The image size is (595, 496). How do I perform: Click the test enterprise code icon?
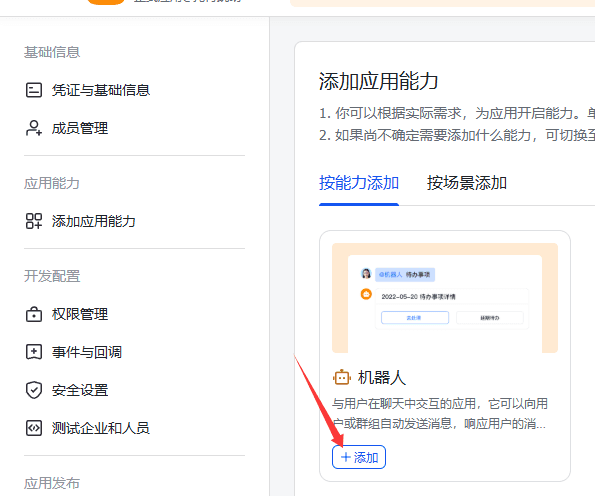click(x=34, y=428)
